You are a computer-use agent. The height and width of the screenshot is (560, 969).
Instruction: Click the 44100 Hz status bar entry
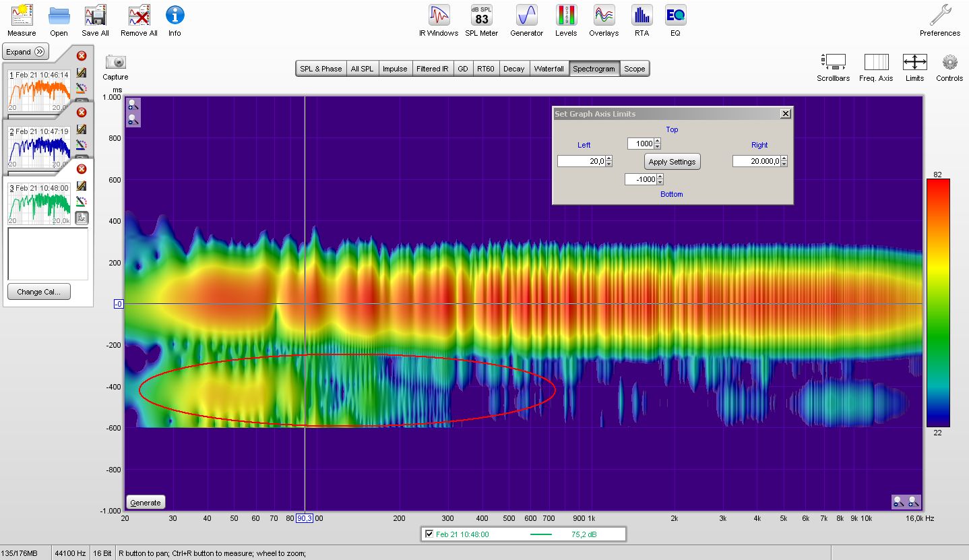click(69, 553)
